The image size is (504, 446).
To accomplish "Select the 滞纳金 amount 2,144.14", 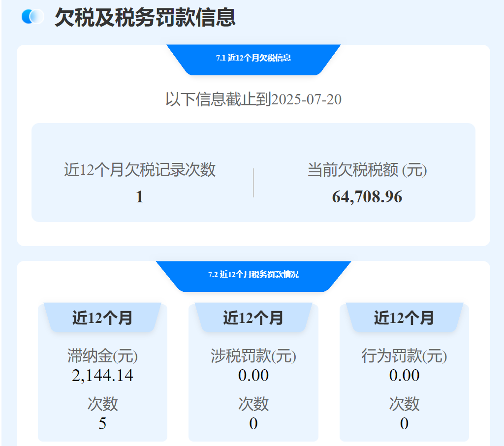I will tap(102, 376).
